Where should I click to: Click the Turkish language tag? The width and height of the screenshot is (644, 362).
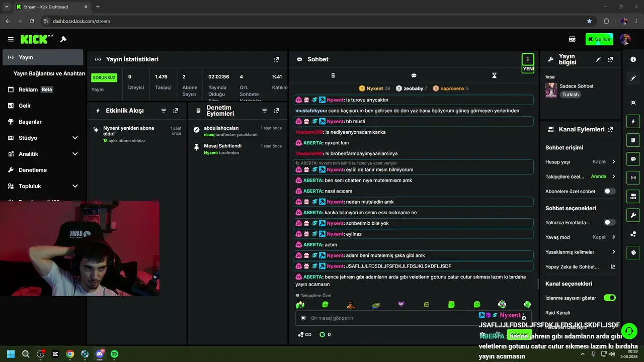pyautogui.click(x=571, y=95)
